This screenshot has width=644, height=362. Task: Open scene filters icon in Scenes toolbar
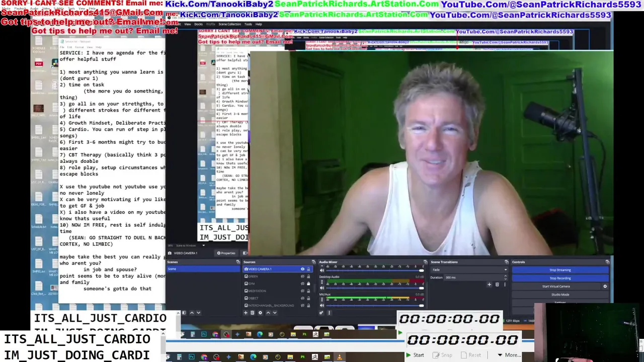coord(184,313)
